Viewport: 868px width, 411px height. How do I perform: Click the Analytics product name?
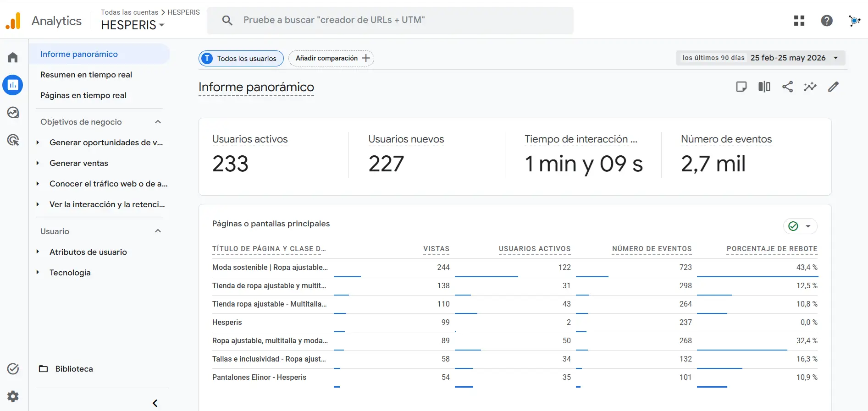click(56, 21)
